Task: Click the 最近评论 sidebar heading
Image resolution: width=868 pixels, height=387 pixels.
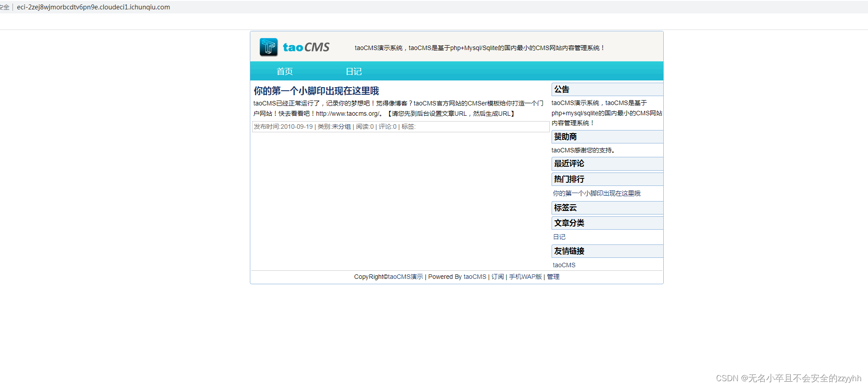Action: [x=607, y=164]
